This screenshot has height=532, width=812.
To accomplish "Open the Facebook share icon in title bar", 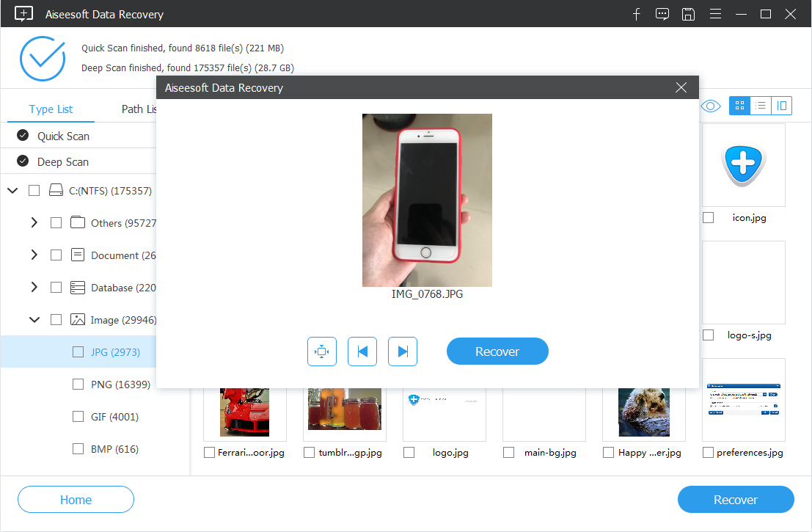I will (637, 14).
